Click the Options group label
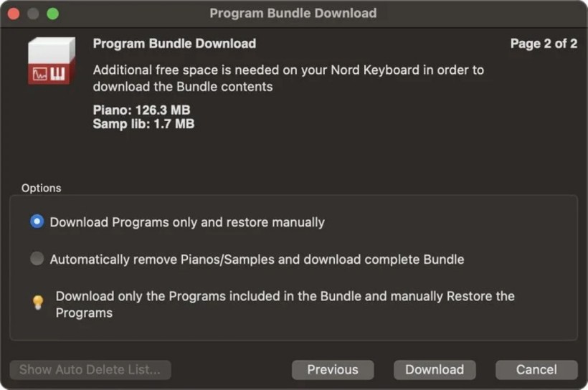This screenshot has height=390, width=588. tap(42, 188)
